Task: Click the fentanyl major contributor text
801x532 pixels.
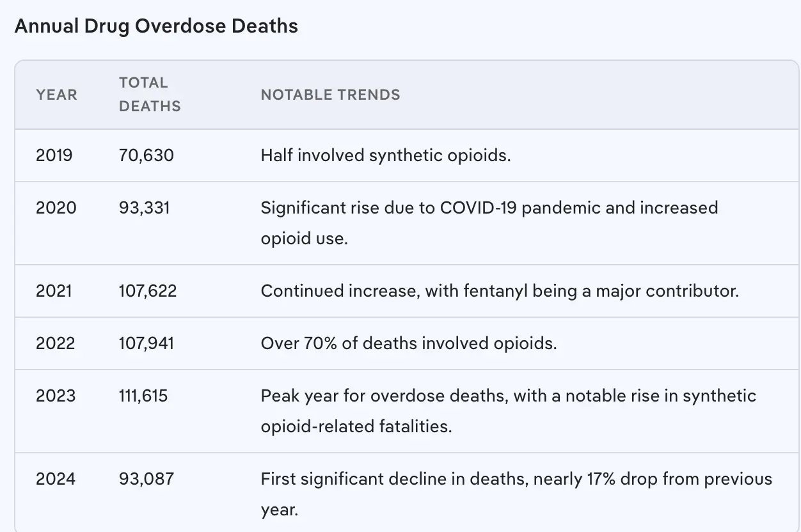Action: point(499,291)
